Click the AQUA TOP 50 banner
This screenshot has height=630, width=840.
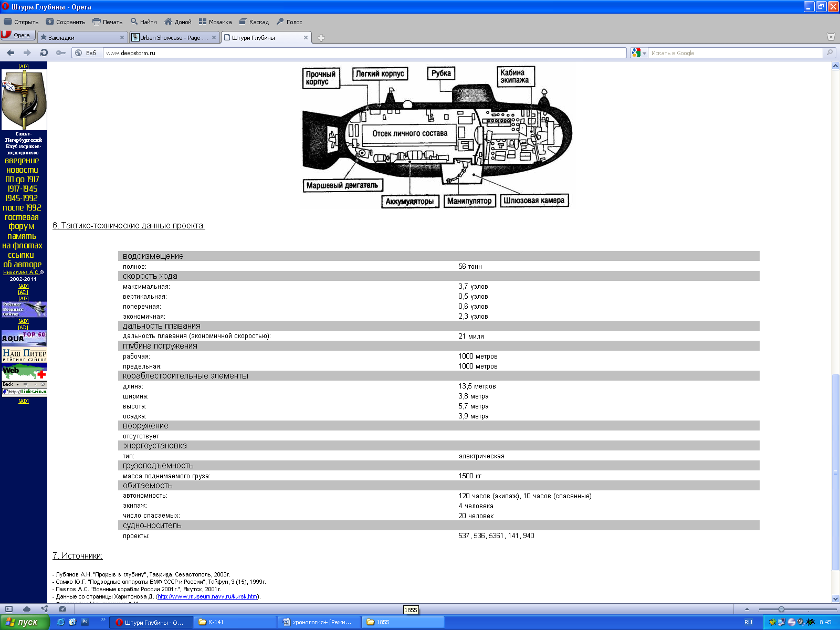24,338
